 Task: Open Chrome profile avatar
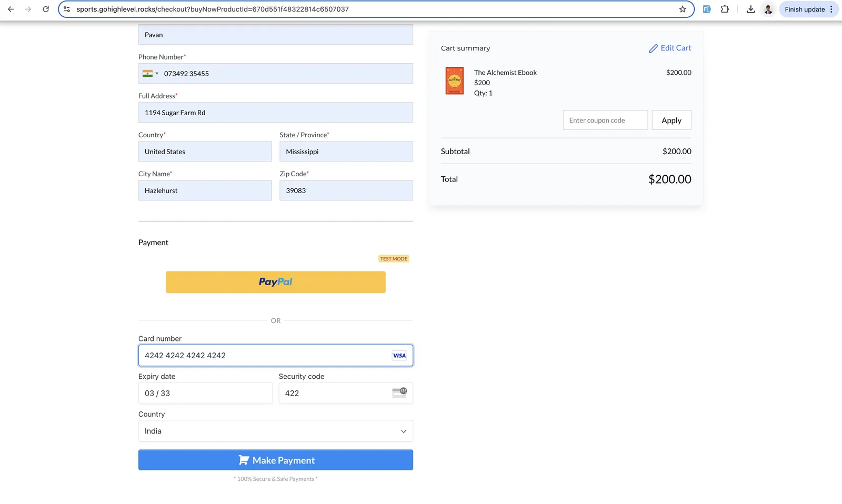768,9
